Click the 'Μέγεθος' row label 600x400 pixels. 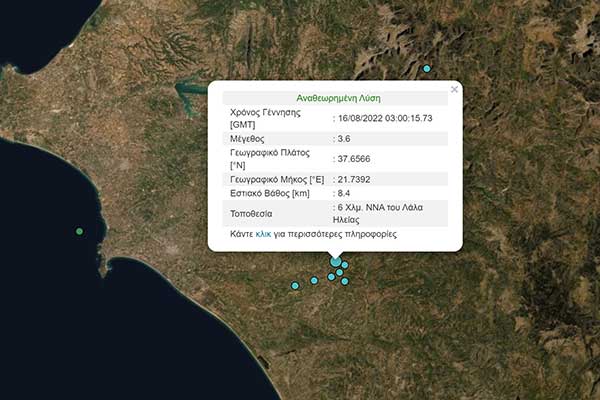(250, 138)
